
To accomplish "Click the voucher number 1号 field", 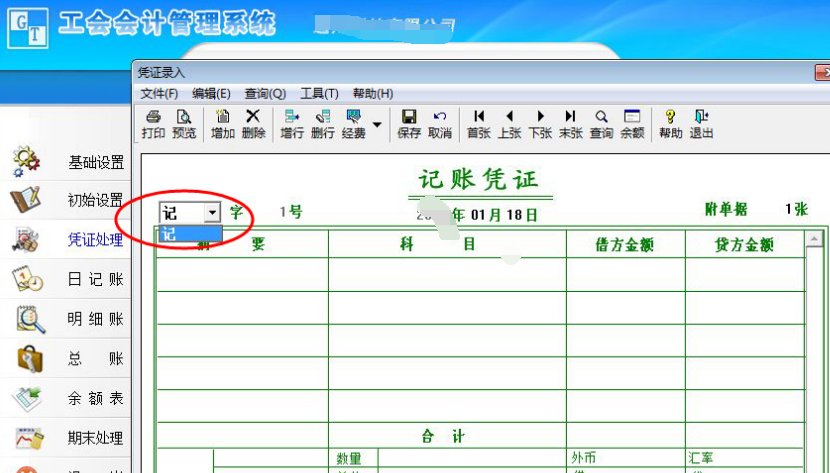I will click(x=291, y=212).
